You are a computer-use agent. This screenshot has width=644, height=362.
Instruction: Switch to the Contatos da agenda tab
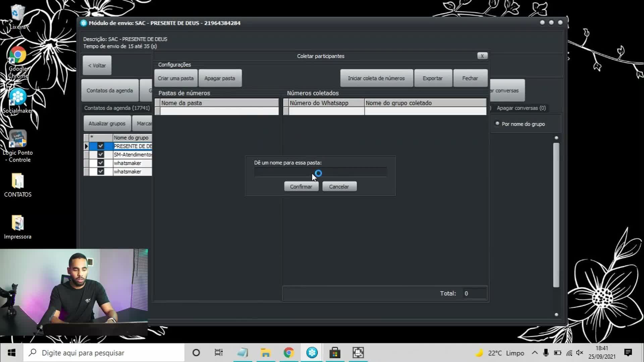coord(110,90)
